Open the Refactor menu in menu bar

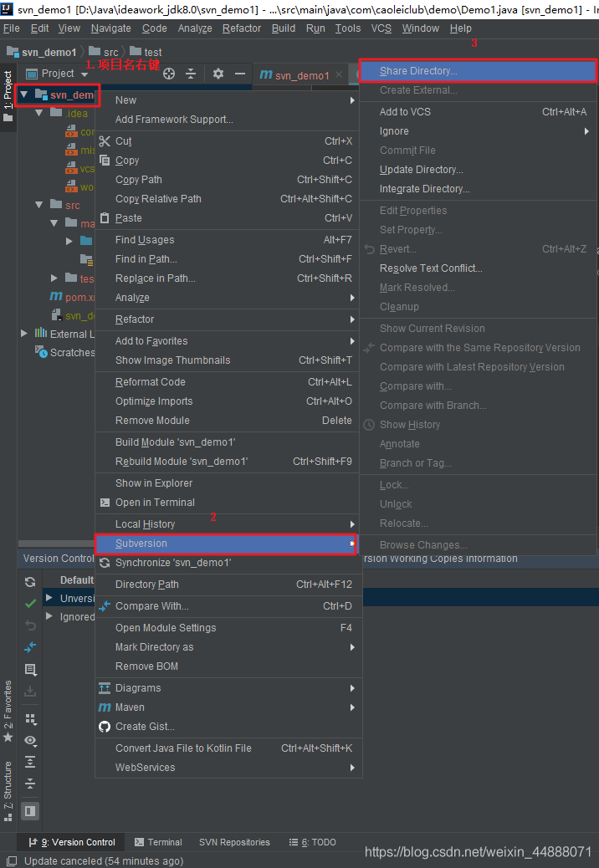click(242, 28)
